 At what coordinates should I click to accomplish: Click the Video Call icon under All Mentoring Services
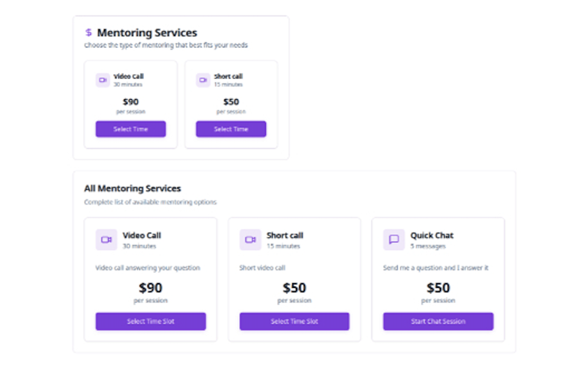coord(106,240)
